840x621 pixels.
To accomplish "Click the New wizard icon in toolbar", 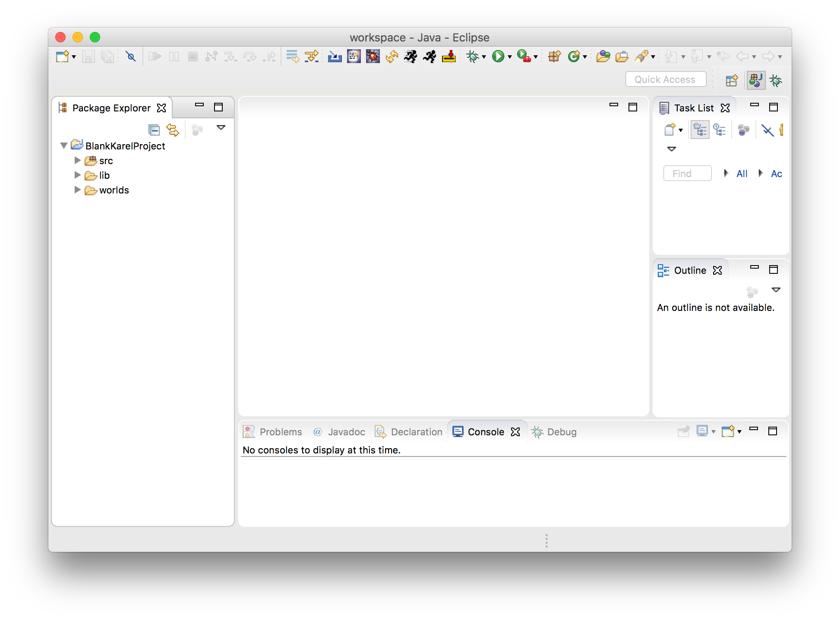I will point(63,57).
